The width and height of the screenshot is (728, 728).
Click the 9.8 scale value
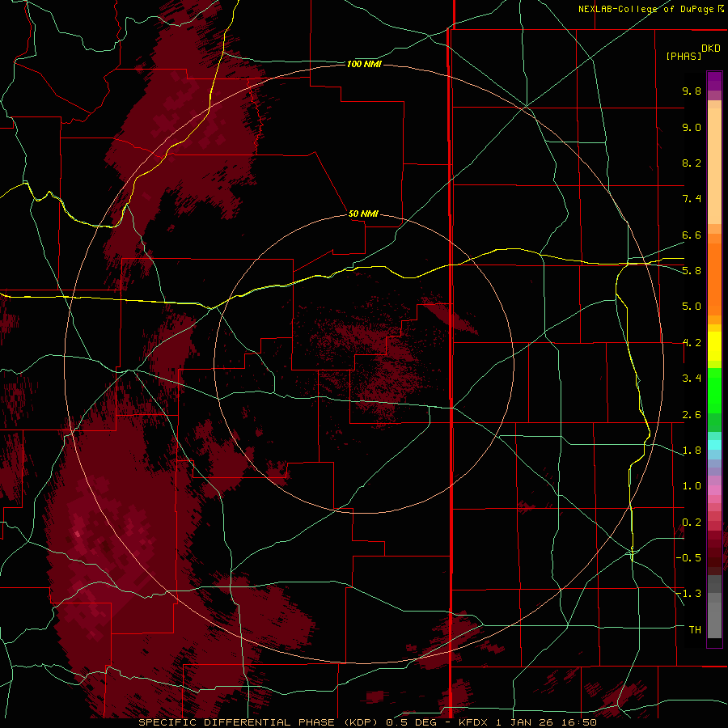point(692,91)
